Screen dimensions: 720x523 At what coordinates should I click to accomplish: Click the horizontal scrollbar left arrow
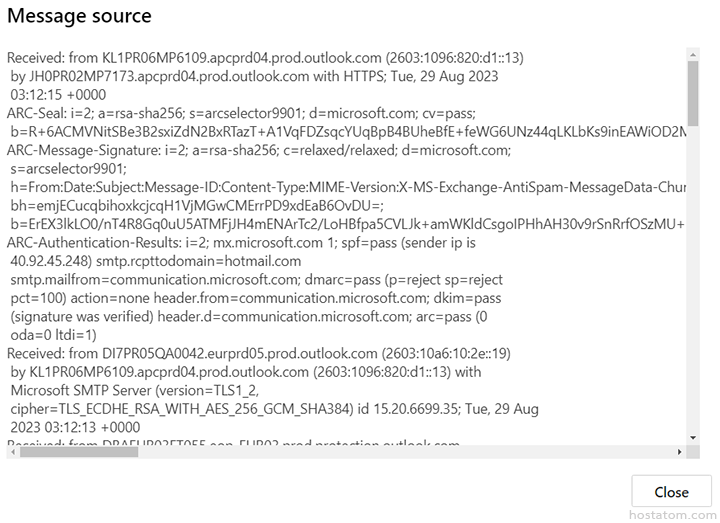[13, 451]
